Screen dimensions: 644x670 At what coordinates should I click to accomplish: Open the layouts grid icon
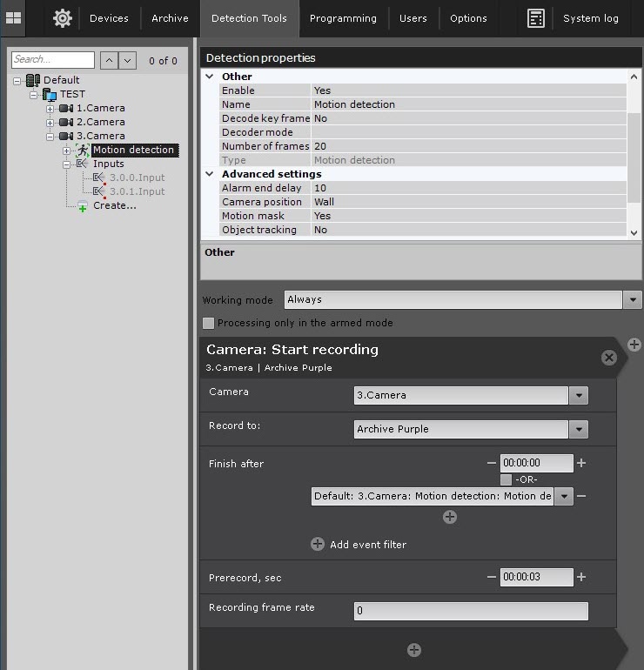(x=13, y=17)
